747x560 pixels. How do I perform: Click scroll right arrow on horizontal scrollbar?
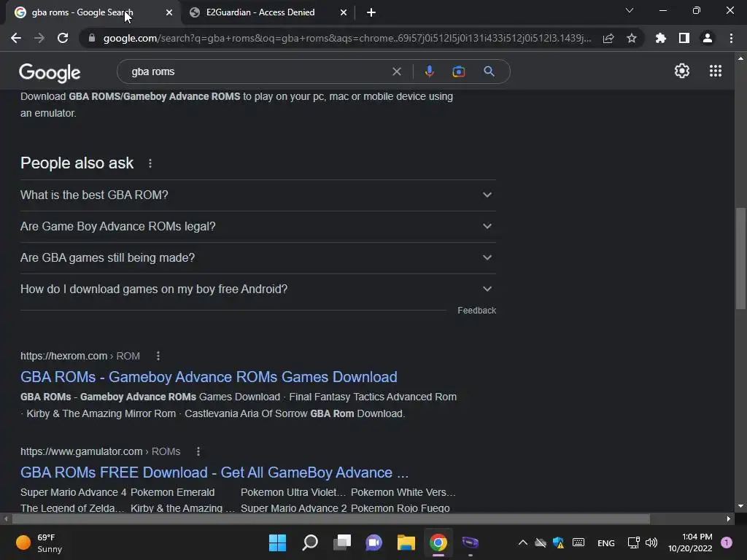[x=729, y=518]
